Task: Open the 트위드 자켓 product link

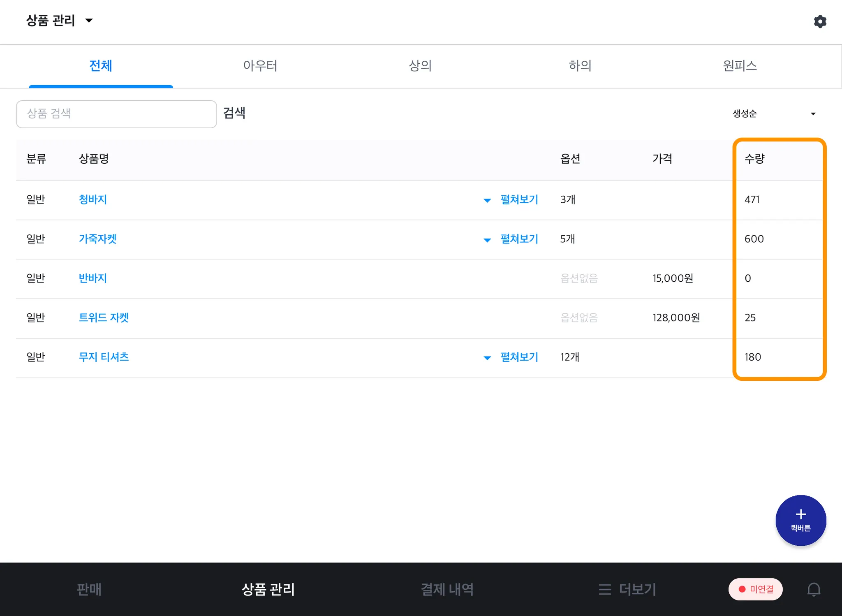Action: (104, 317)
